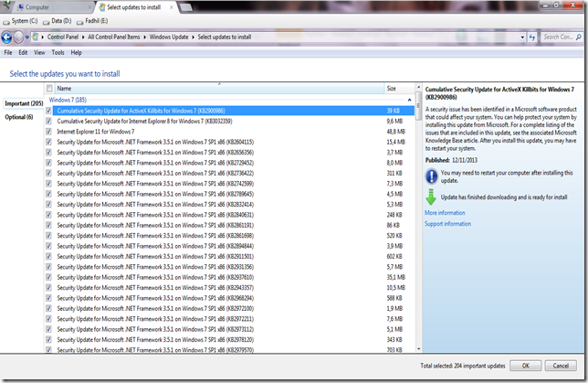Toggle checkbox for .NET update KB2656356
This screenshot has width=588, height=383.
48,153
